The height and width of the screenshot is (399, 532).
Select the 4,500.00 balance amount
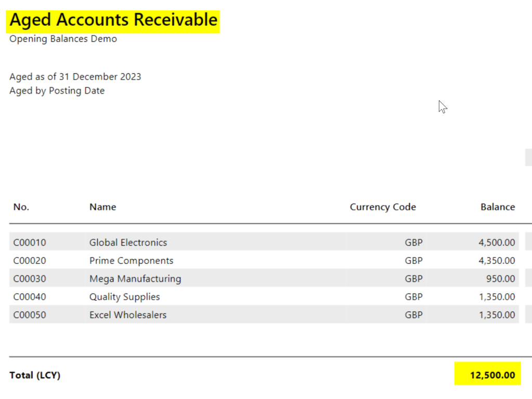pyautogui.click(x=497, y=243)
